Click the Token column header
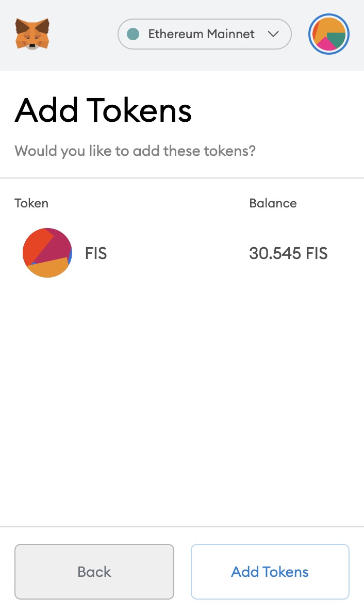Image resolution: width=364 pixels, height=613 pixels. click(x=31, y=203)
